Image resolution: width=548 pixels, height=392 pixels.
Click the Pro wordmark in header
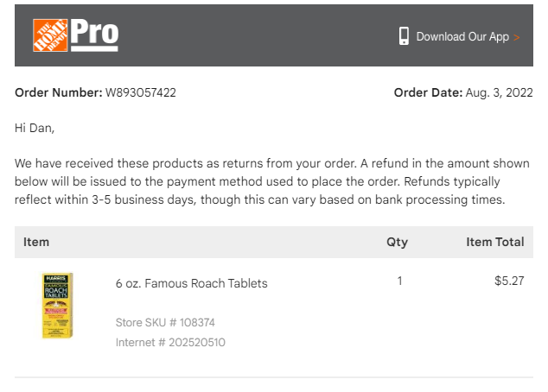click(x=94, y=35)
